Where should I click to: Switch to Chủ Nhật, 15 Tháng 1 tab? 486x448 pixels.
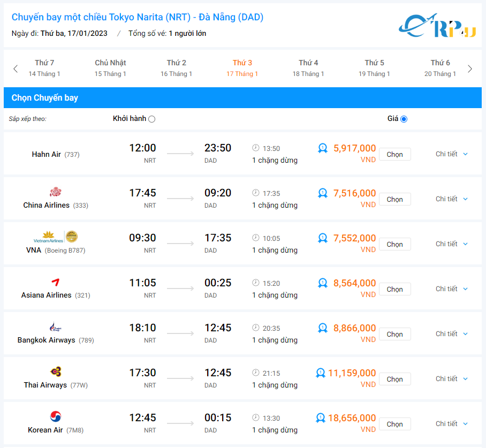point(110,69)
